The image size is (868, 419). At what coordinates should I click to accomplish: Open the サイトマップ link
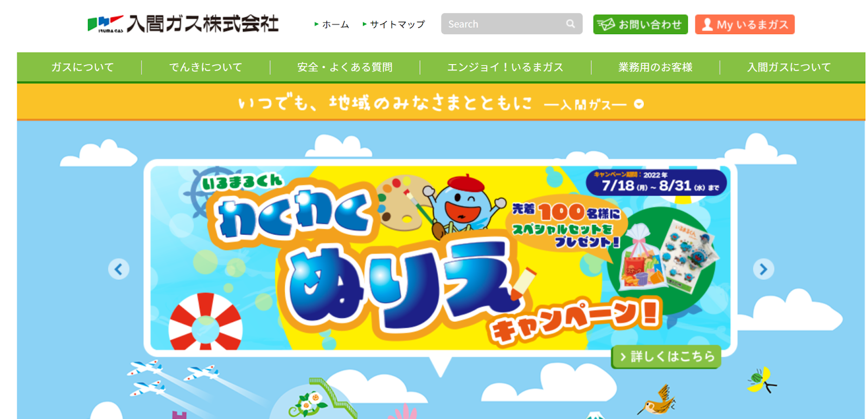(397, 24)
